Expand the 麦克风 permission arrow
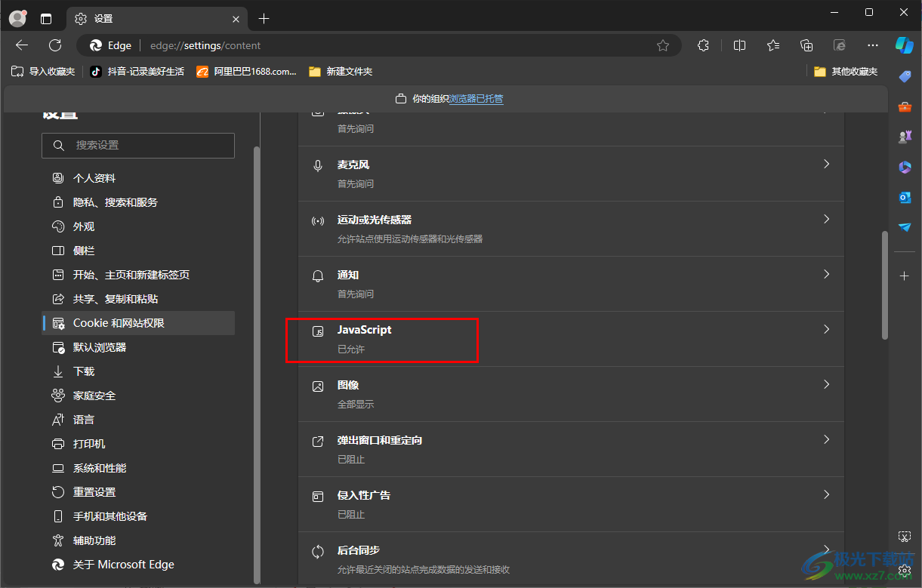Image resolution: width=922 pixels, height=588 pixels. [x=826, y=164]
